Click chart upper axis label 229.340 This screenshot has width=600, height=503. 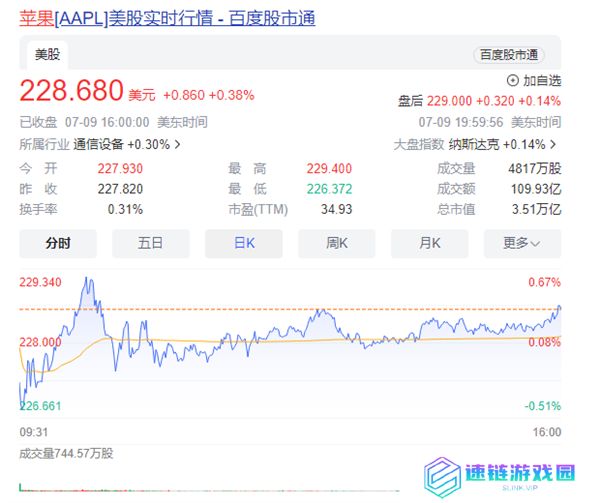tap(40, 282)
